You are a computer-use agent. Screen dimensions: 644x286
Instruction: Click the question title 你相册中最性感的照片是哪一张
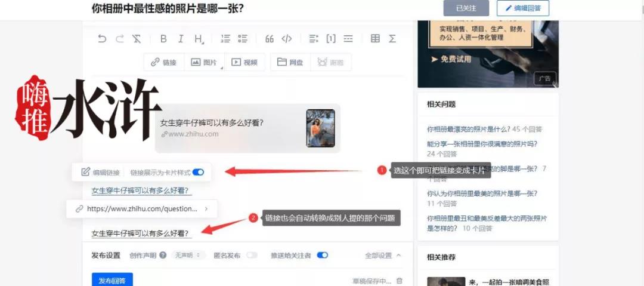[168, 8]
